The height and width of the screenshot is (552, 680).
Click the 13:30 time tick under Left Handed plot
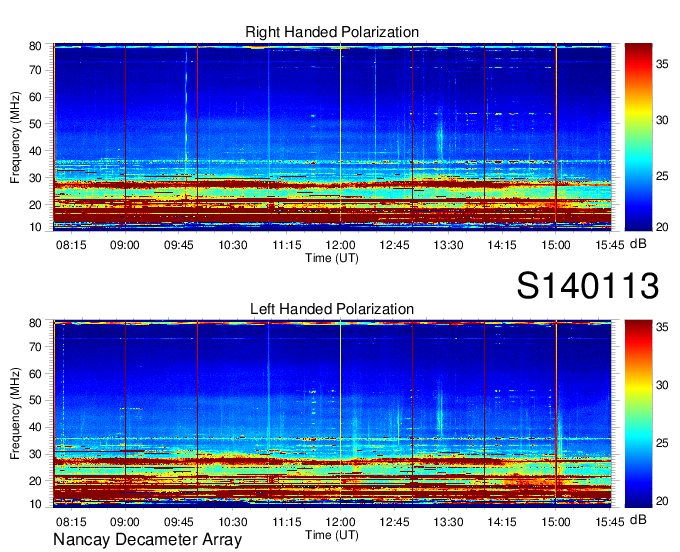pos(448,522)
